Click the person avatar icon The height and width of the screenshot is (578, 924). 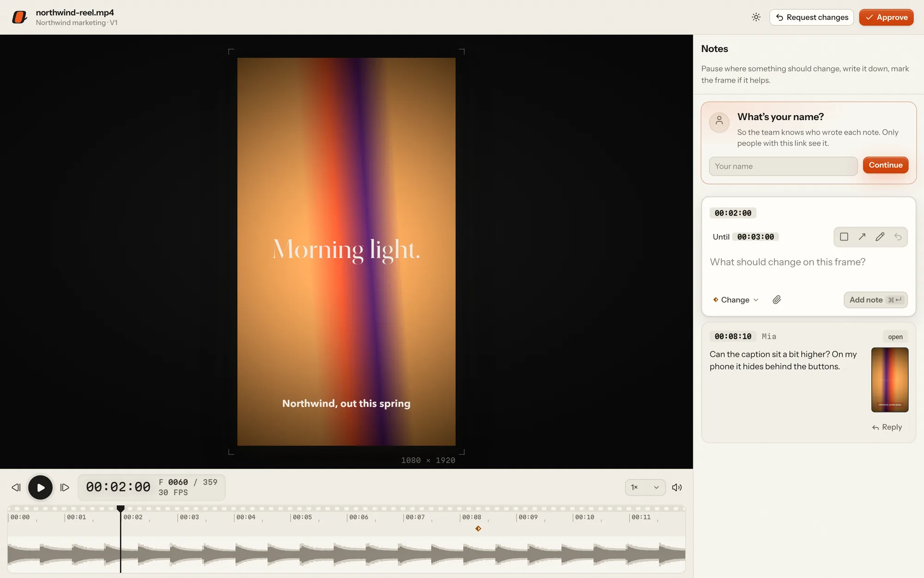(719, 122)
